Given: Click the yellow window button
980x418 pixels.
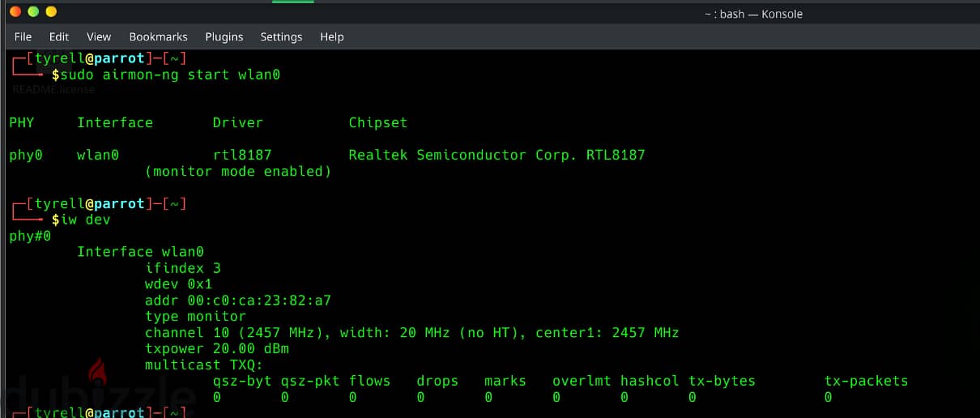Looking at the screenshot, I should (x=51, y=12).
